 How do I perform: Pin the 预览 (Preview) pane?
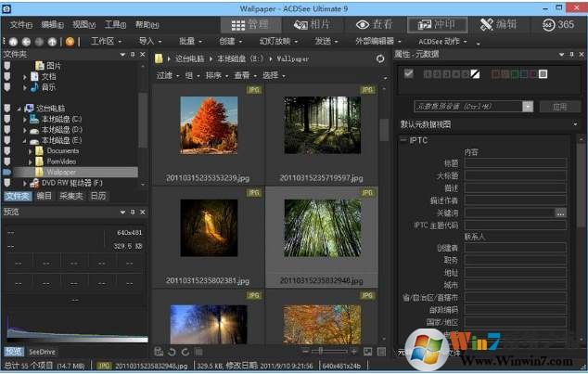133,213
